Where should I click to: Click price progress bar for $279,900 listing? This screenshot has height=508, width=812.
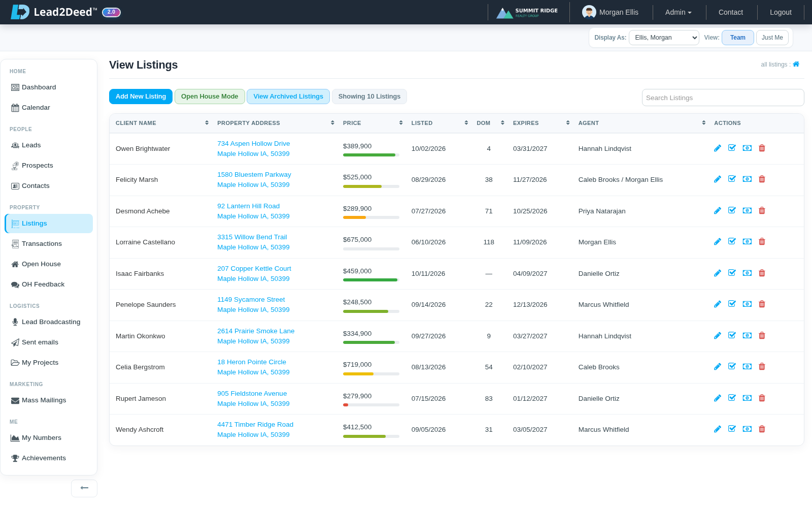point(371,405)
